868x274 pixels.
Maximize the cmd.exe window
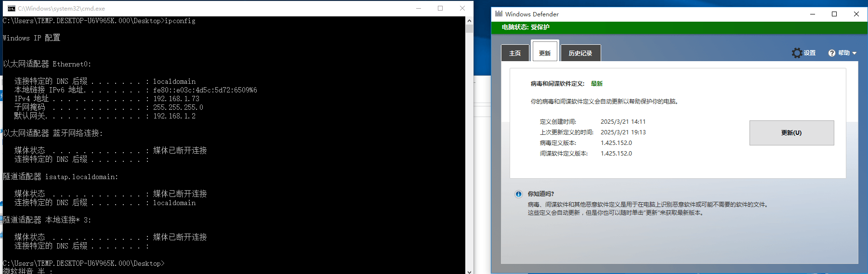(x=440, y=8)
